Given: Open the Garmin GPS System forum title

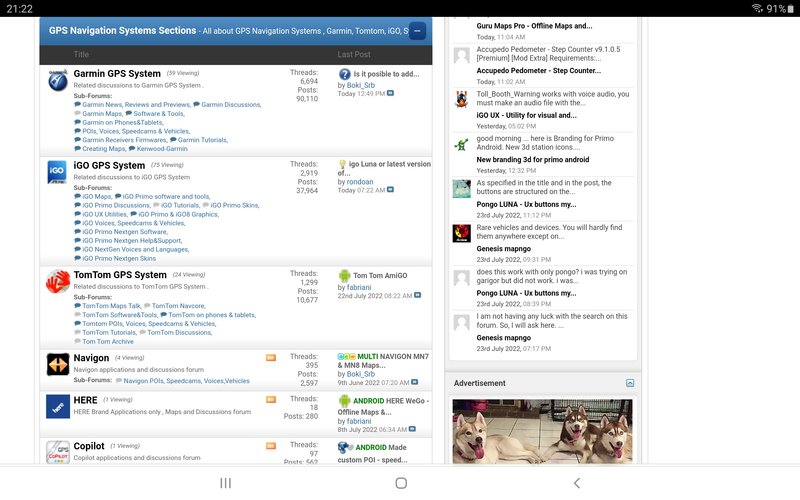Looking at the screenshot, I should [117, 73].
